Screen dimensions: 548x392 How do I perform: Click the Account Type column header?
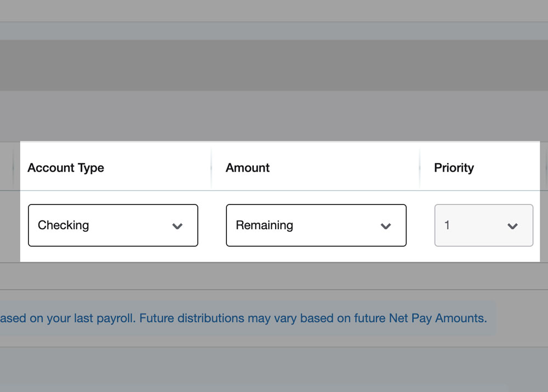[66, 168]
